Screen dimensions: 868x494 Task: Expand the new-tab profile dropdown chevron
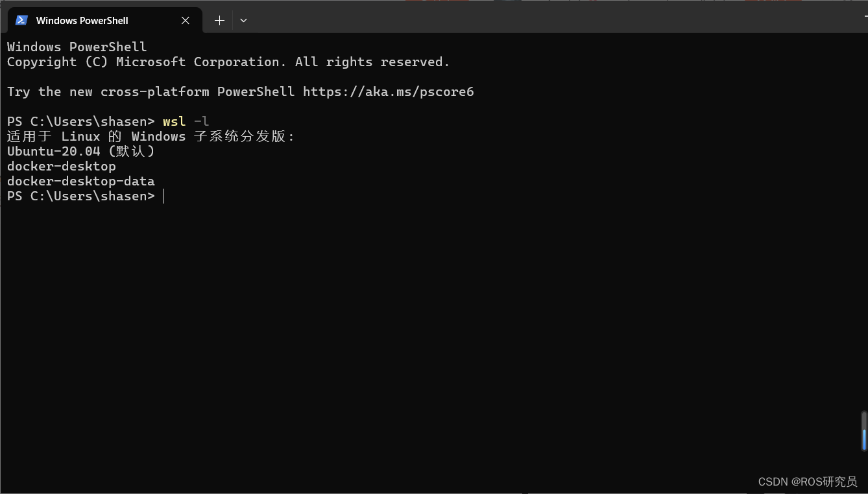pos(243,21)
